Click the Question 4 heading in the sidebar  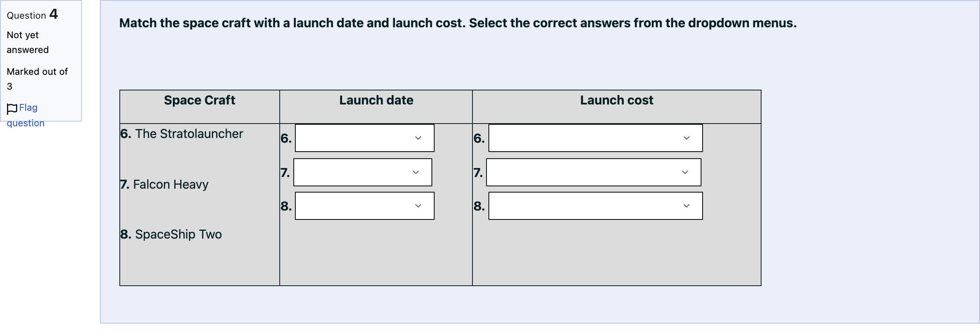(32, 14)
